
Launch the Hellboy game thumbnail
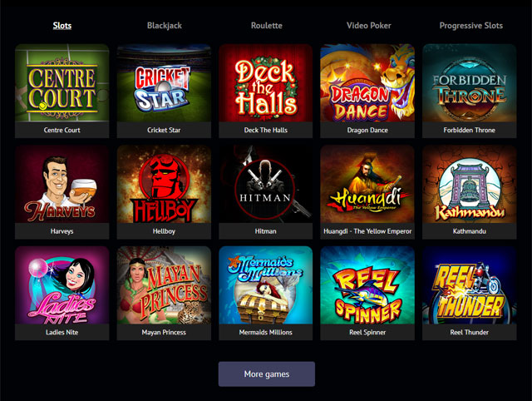click(x=164, y=184)
